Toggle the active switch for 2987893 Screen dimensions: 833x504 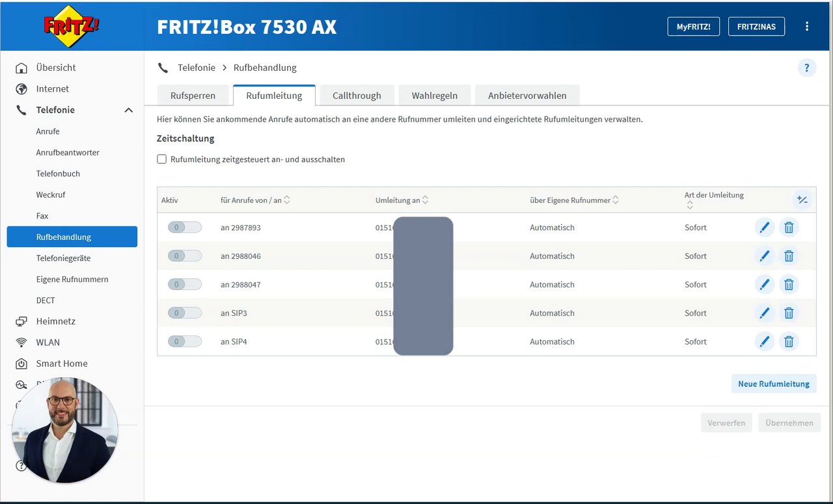[185, 228]
